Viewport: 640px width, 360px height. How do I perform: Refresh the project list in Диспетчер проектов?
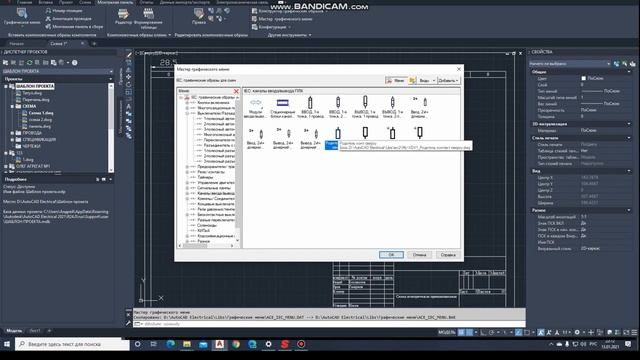pyautogui.click(x=29, y=63)
